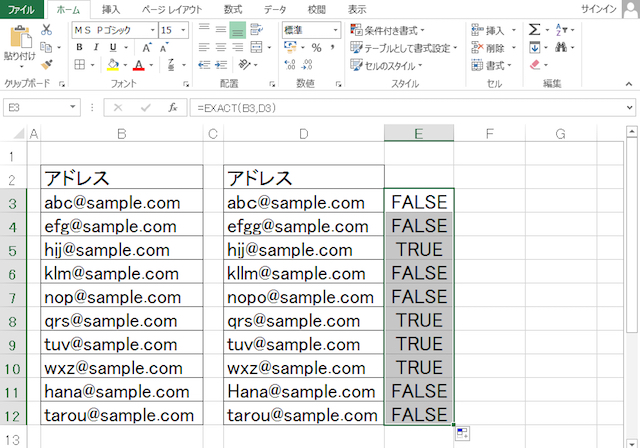Image resolution: width=640 pixels, height=448 pixels.
Task: Click the formula bar input
Action: pos(407,108)
